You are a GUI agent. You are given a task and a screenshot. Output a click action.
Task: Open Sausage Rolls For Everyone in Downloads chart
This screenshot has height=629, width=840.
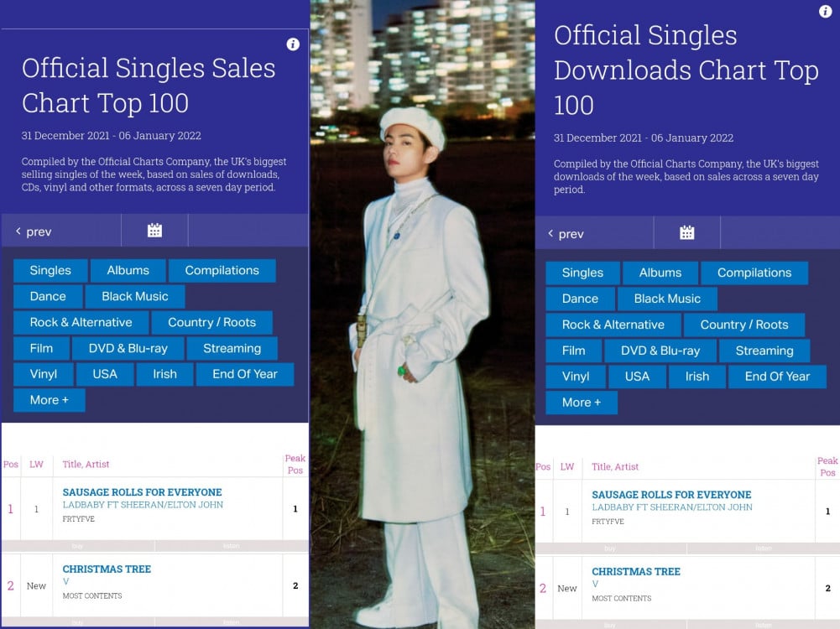671,495
